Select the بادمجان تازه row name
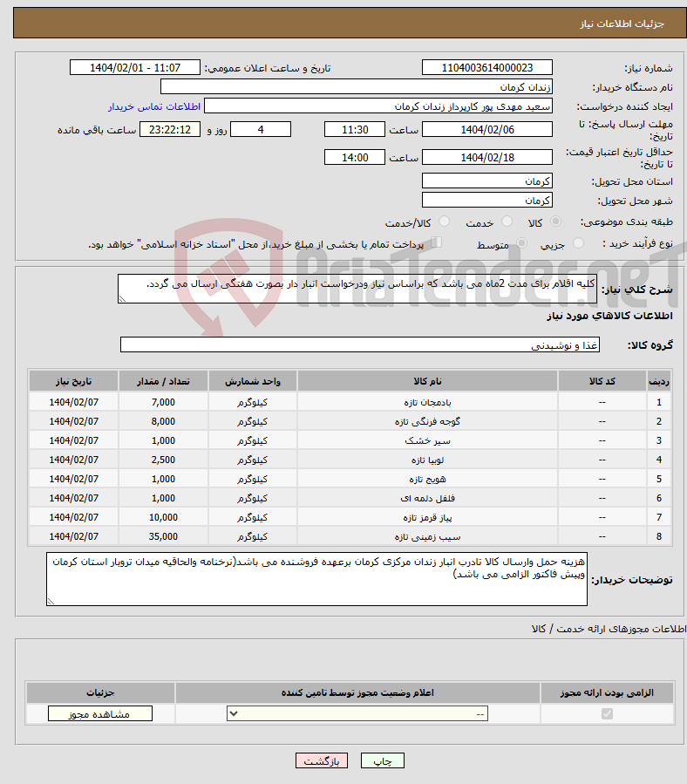This screenshot has height=784, width=687. 427,403
